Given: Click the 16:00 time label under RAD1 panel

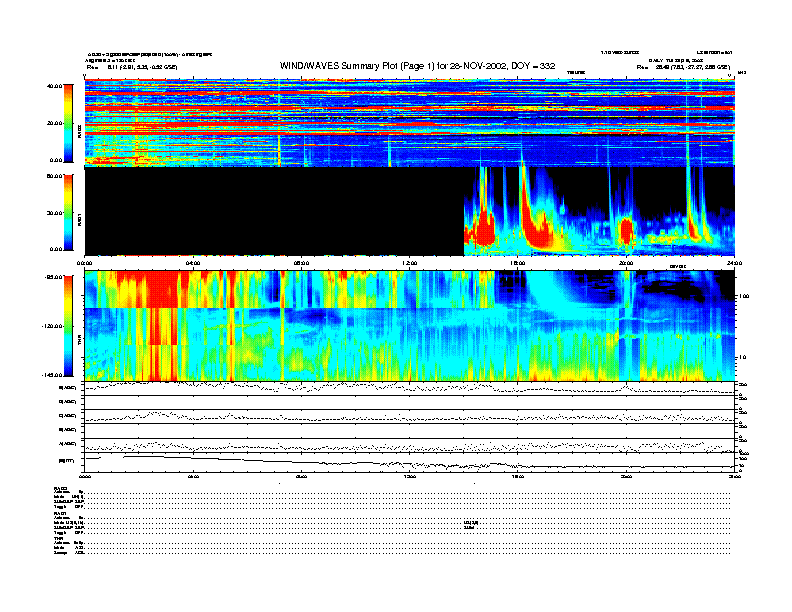Looking at the screenshot, I should click(x=518, y=263).
